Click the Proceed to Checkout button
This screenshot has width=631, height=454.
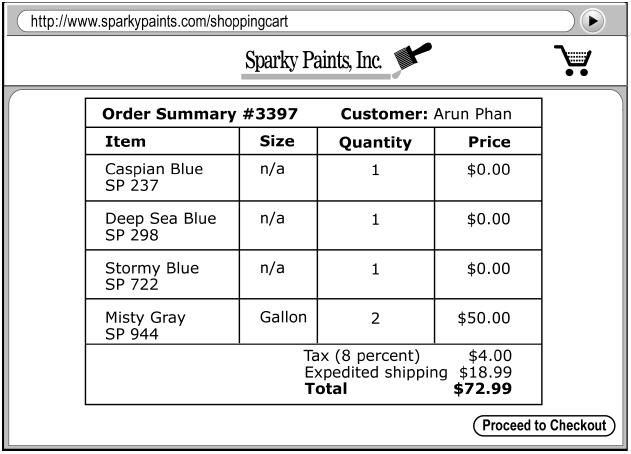pyautogui.click(x=541, y=425)
